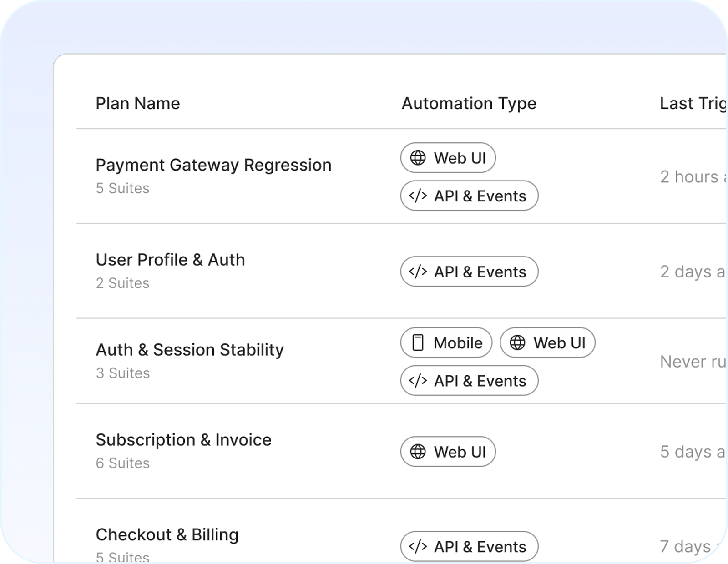This screenshot has width=728, height=564.
Task: Select Web UI tag for Auth & Session Stability
Action: pyautogui.click(x=547, y=342)
